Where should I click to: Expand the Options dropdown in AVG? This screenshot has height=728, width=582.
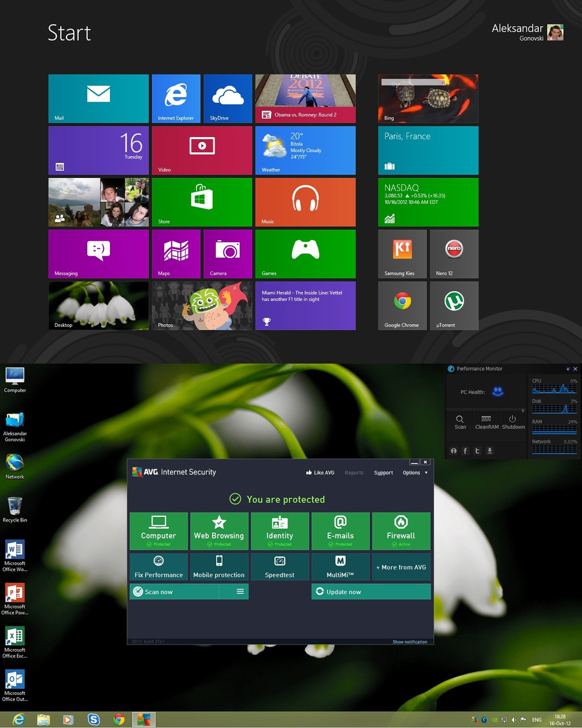click(415, 472)
